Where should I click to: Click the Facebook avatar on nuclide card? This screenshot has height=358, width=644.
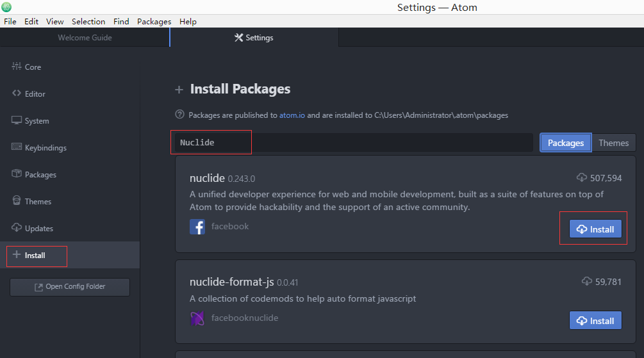(197, 227)
